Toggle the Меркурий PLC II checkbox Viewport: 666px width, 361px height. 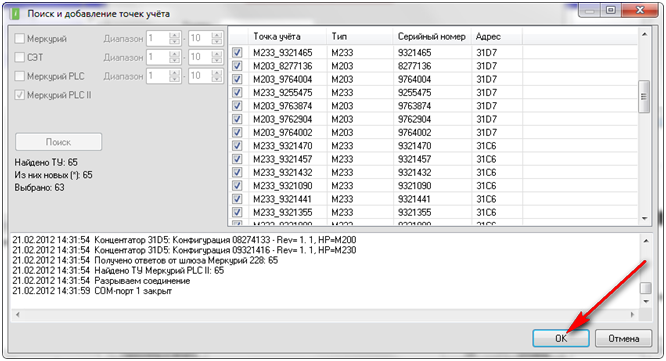(20, 95)
